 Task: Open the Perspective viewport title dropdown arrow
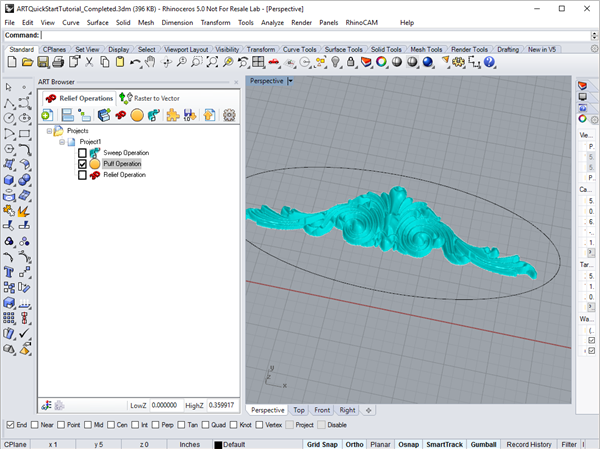tap(290, 81)
